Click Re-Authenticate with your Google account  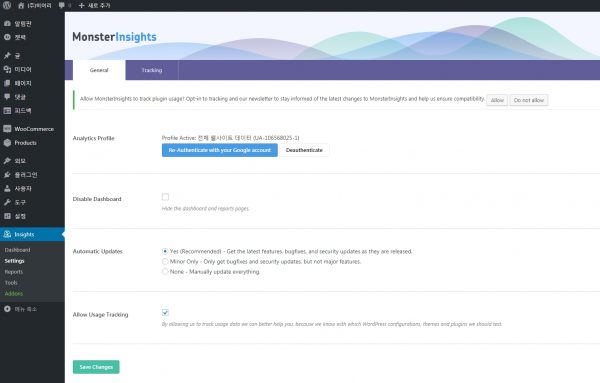coord(220,150)
